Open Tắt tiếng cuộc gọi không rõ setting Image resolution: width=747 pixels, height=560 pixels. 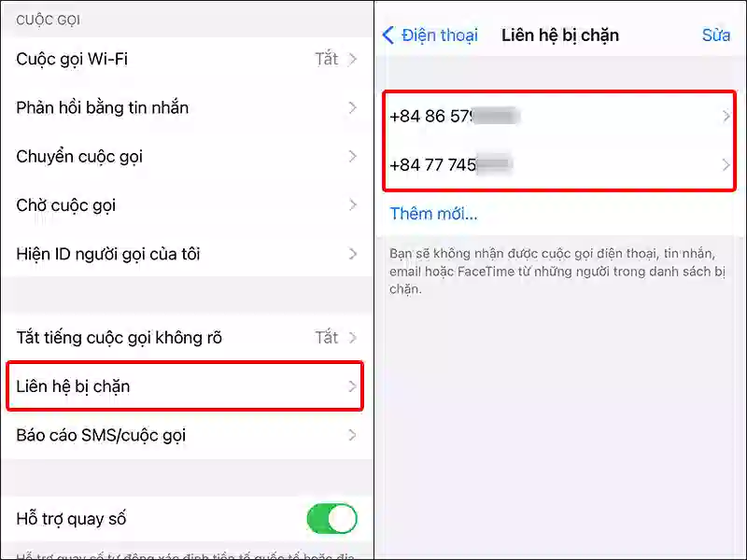[187, 338]
